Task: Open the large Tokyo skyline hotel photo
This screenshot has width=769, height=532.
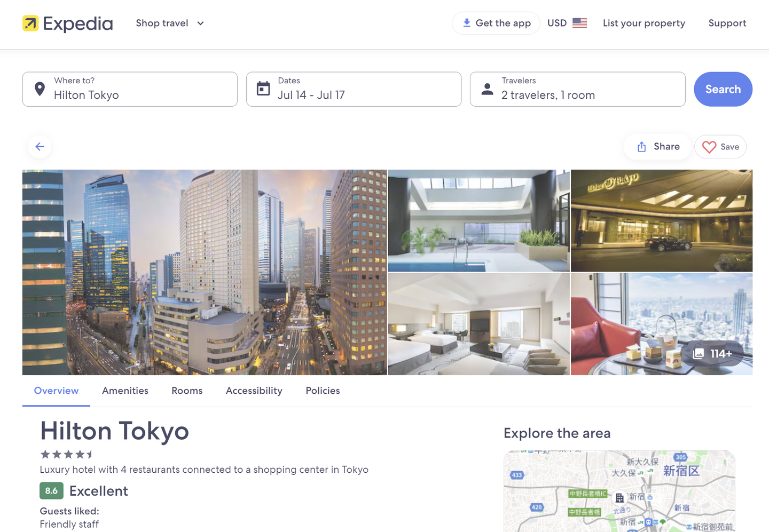Action: coord(205,272)
